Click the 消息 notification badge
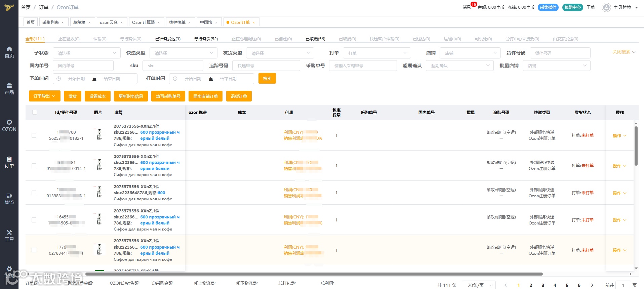The image size is (644, 289). pos(474,4)
